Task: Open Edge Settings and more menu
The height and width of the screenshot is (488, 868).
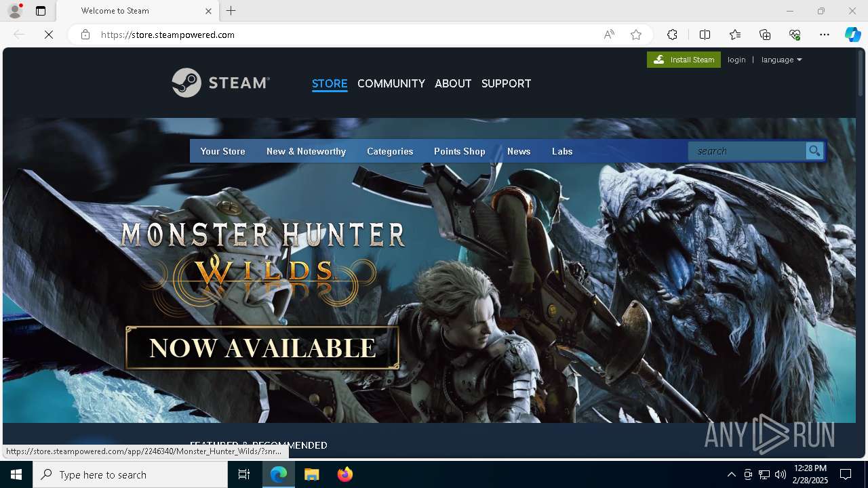Action: pos(825,35)
